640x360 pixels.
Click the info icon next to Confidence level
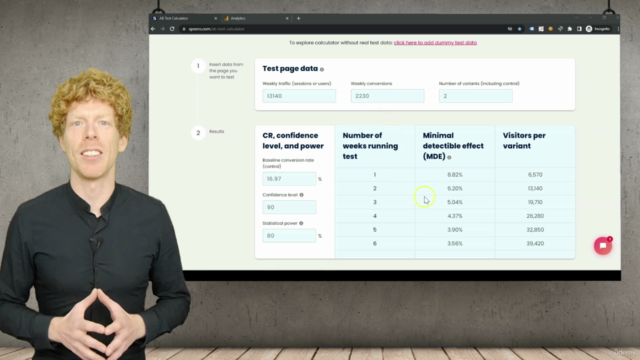tap(302, 195)
